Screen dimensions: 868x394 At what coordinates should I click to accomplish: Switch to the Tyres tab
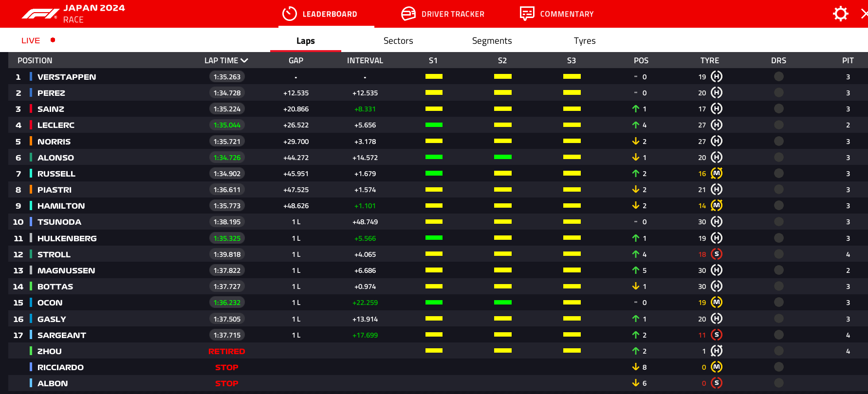[x=585, y=41]
